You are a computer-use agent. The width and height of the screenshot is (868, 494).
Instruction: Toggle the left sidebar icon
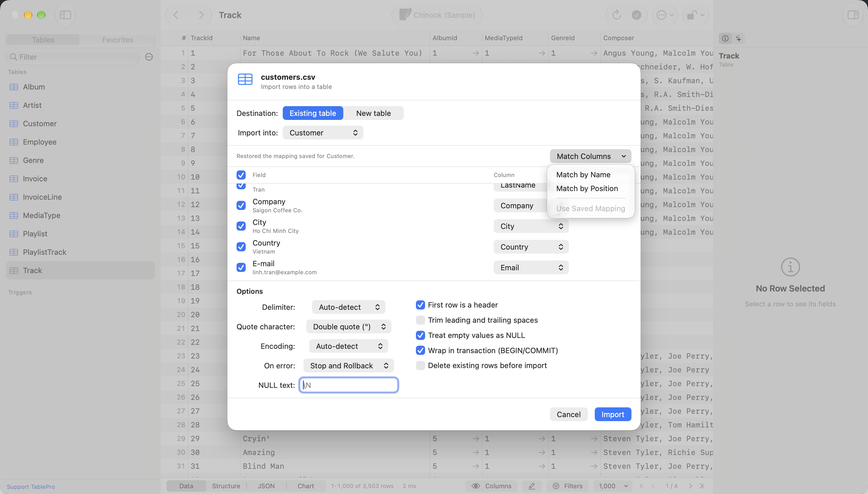[65, 15]
